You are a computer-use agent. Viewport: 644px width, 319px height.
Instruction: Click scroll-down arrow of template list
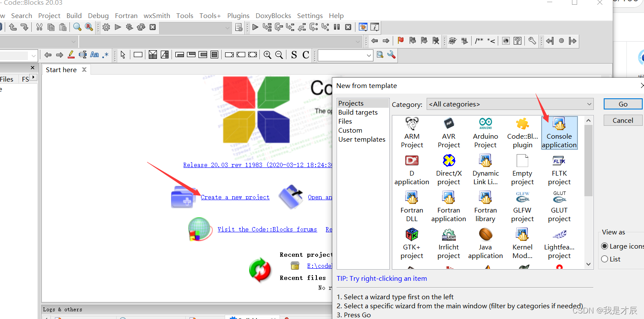589,264
